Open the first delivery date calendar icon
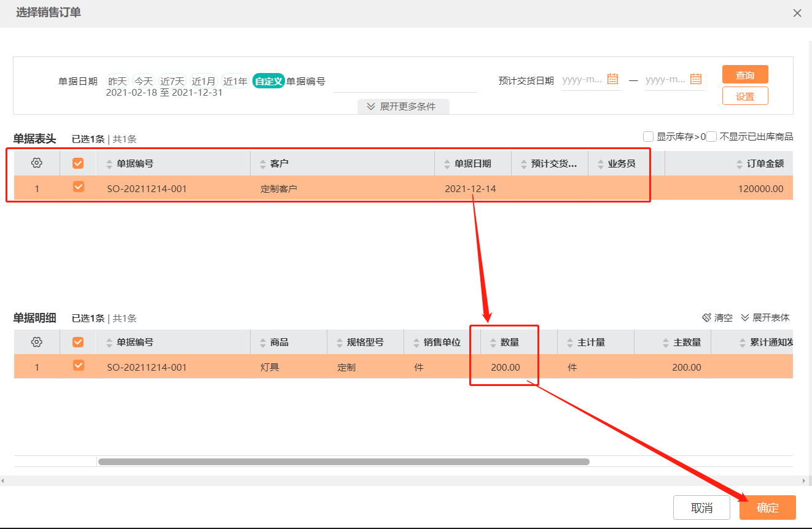812x529 pixels. coord(612,79)
